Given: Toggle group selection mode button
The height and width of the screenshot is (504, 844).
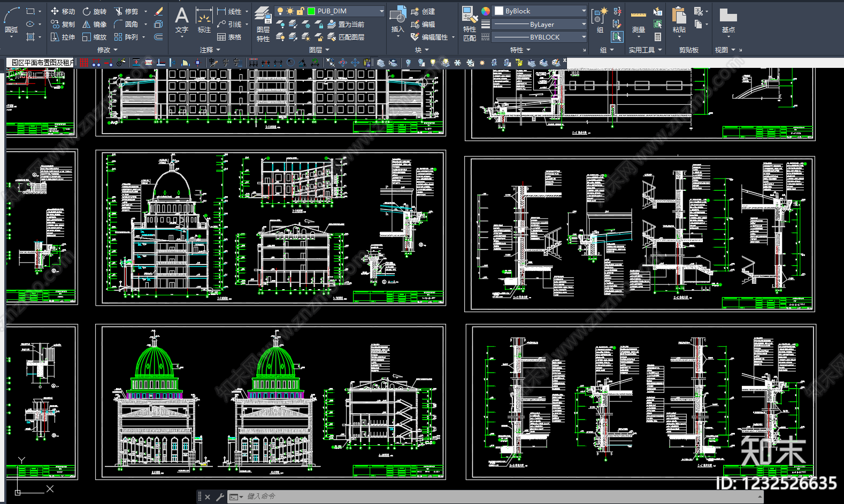Looking at the screenshot, I should click(617, 37).
